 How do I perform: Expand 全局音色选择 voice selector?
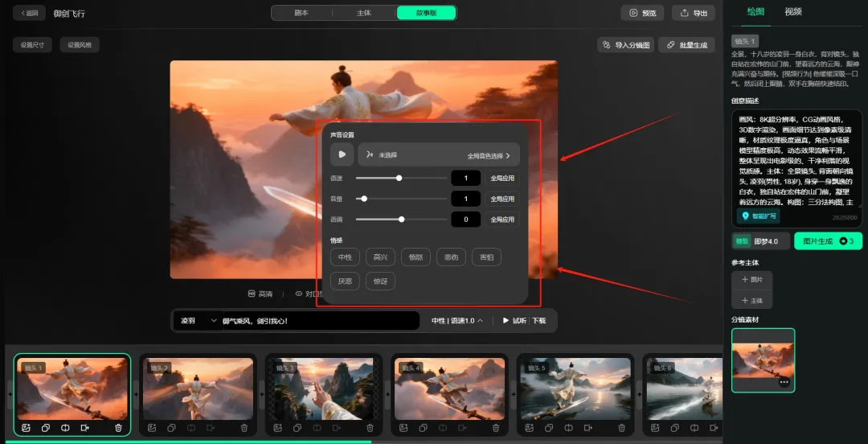click(489, 155)
